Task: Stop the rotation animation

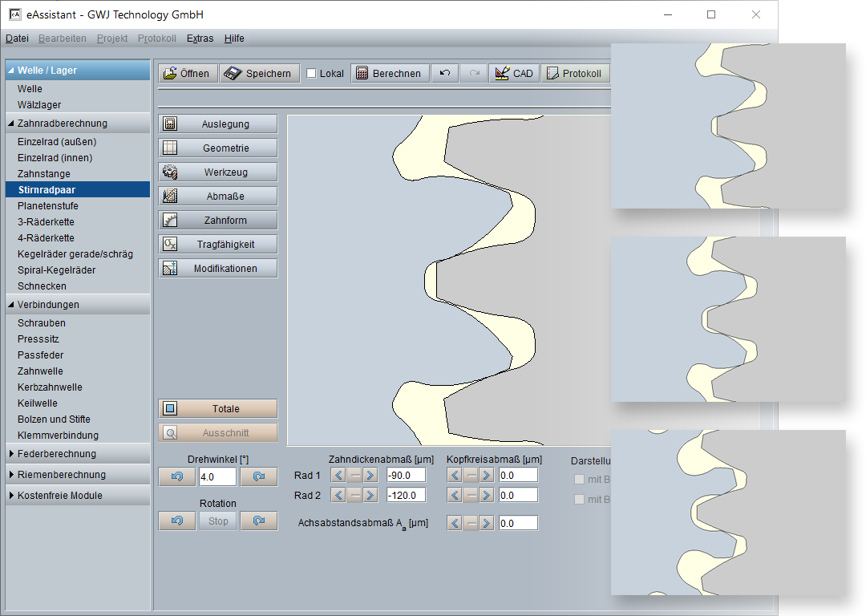Action: coord(218,521)
